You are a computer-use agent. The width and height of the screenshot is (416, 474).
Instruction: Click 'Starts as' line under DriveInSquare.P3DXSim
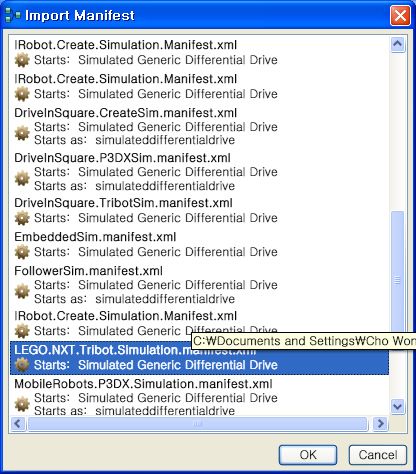tap(135, 186)
